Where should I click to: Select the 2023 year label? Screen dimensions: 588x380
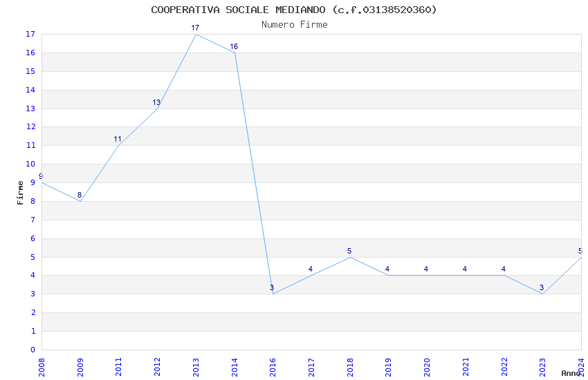tap(542, 368)
